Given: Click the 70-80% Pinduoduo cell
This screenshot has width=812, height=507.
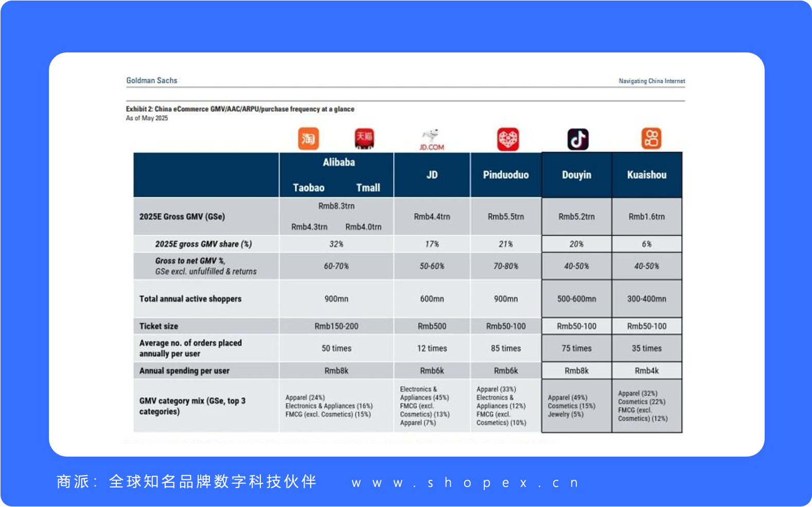Looking at the screenshot, I should click(x=506, y=266).
